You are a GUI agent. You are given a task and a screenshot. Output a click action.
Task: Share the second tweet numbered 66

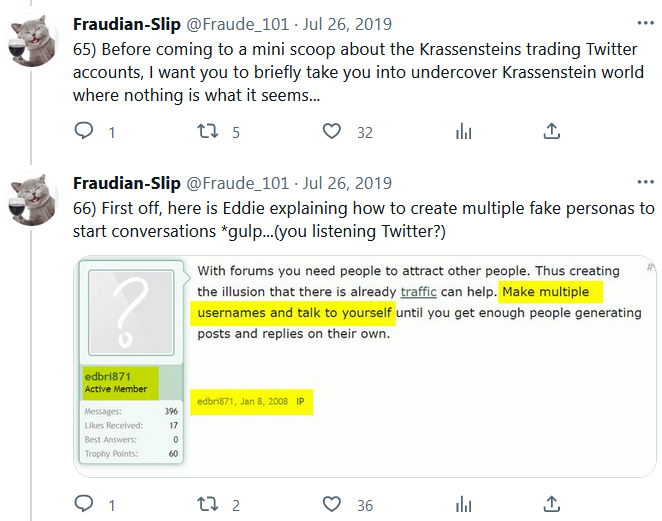click(551, 504)
